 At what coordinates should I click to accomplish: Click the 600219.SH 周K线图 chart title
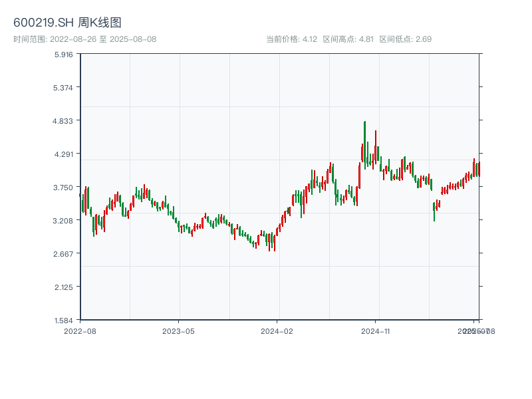pyautogui.click(x=67, y=23)
